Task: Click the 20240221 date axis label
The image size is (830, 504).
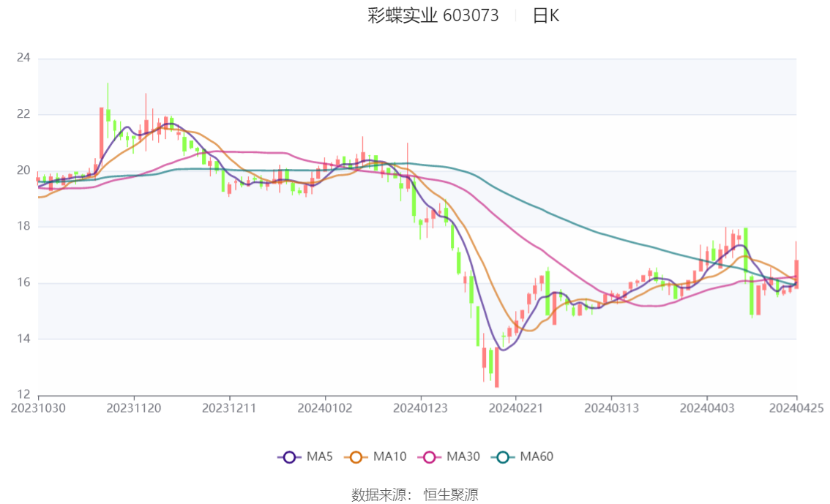Action: pyautogui.click(x=515, y=408)
